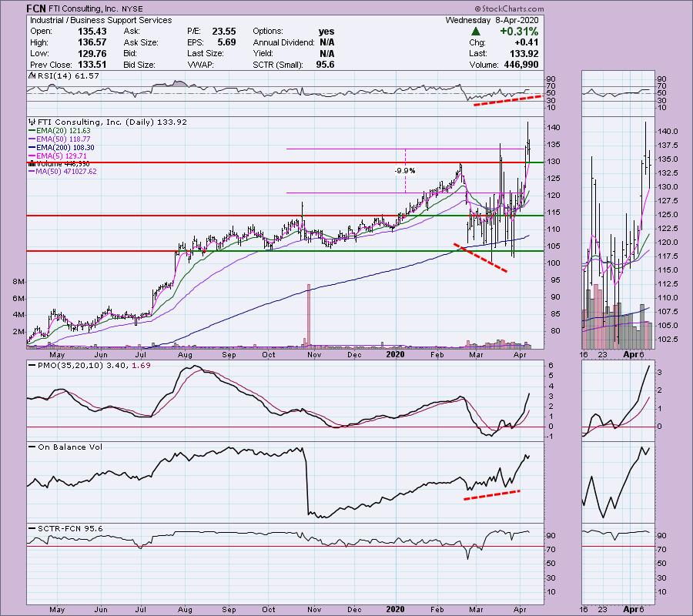The height and width of the screenshot is (616, 693).
Task: Click the SCTR-FCN 95.6 panel label
Action: click(x=70, y=529)
